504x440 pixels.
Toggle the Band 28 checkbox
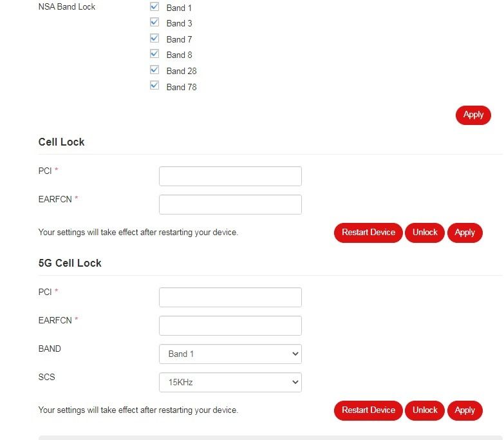pos(154,70)
